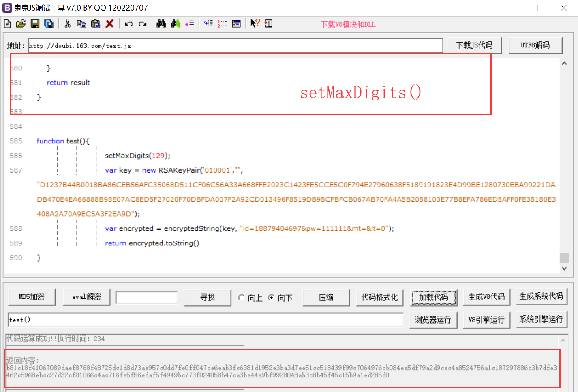Undo with the left curved arrow
578x392 pixels.
pos(128,24)
